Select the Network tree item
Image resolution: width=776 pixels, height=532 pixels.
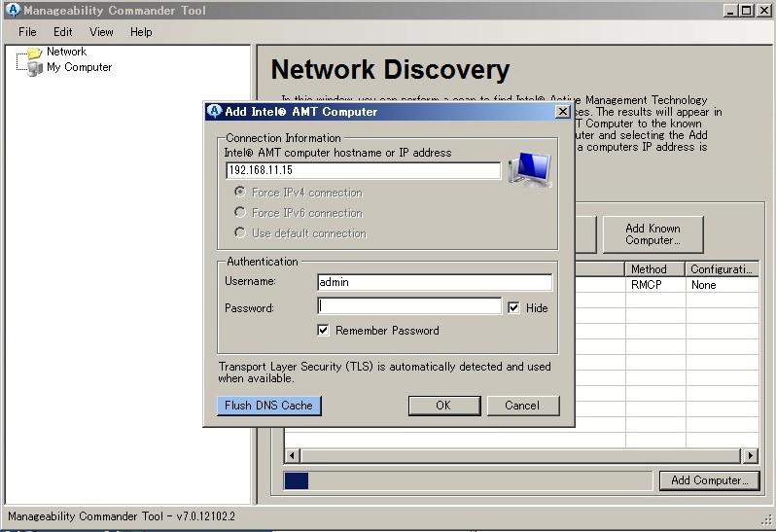pos(66,52)
